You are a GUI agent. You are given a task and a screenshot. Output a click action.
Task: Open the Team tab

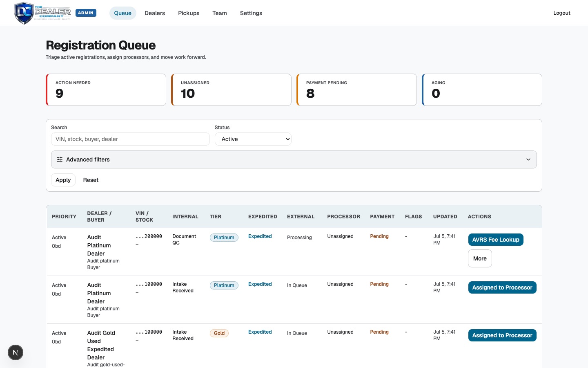(x=220, y=13)
